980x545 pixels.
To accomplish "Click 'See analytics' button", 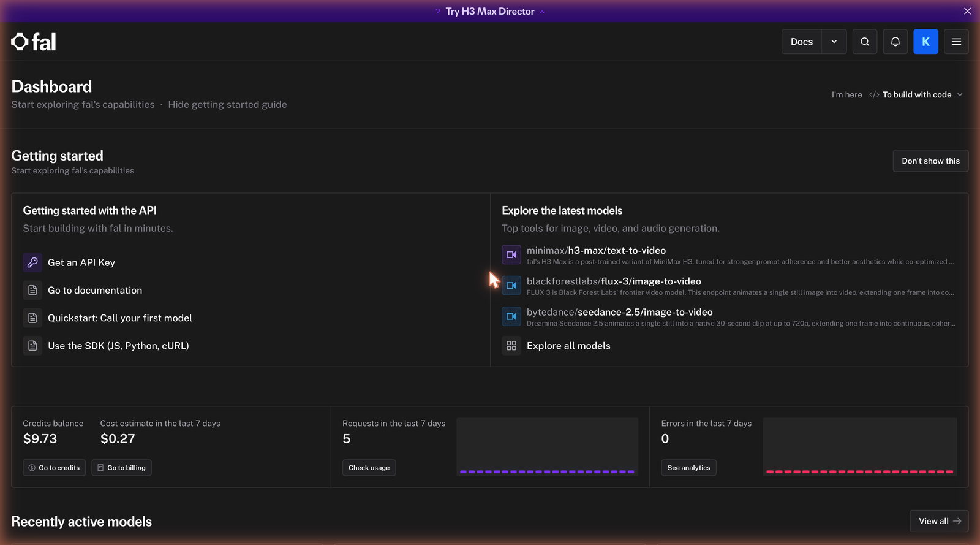I will click(x=689, y=468).
